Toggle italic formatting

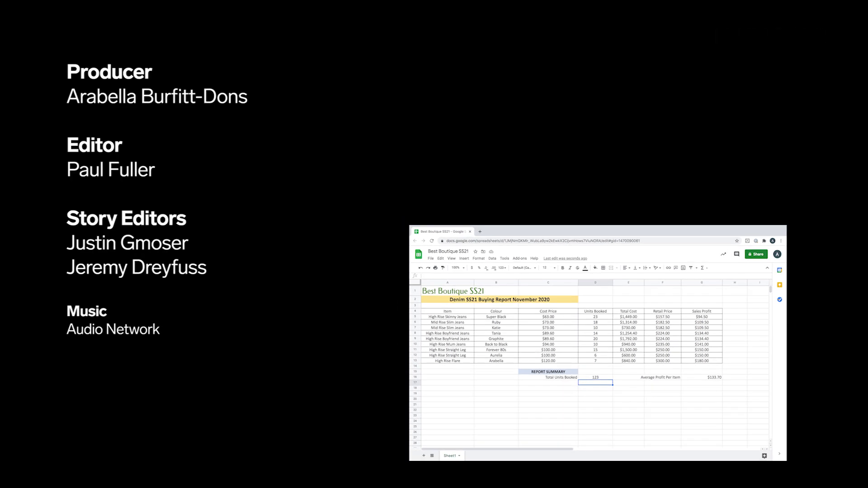coord(570,268)
